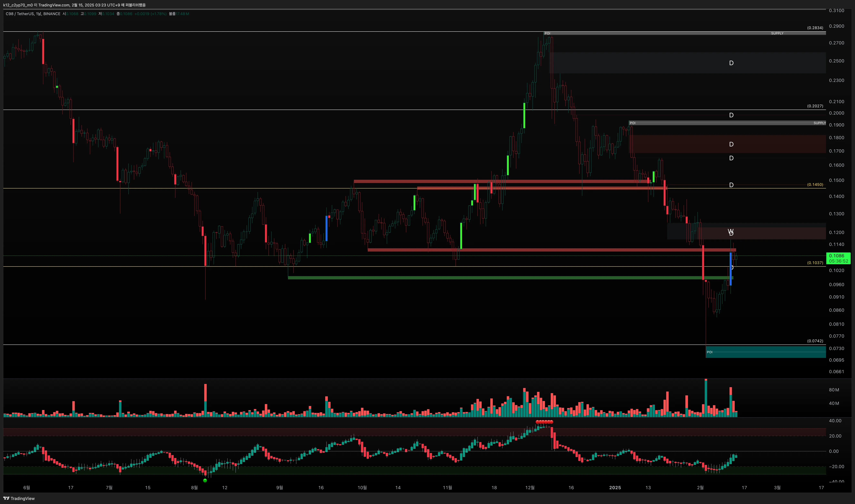This screenshot has height=504, width=855.
Task: Click the D label inside the red 0.1750 zone
Action: [x=731, y=144]
